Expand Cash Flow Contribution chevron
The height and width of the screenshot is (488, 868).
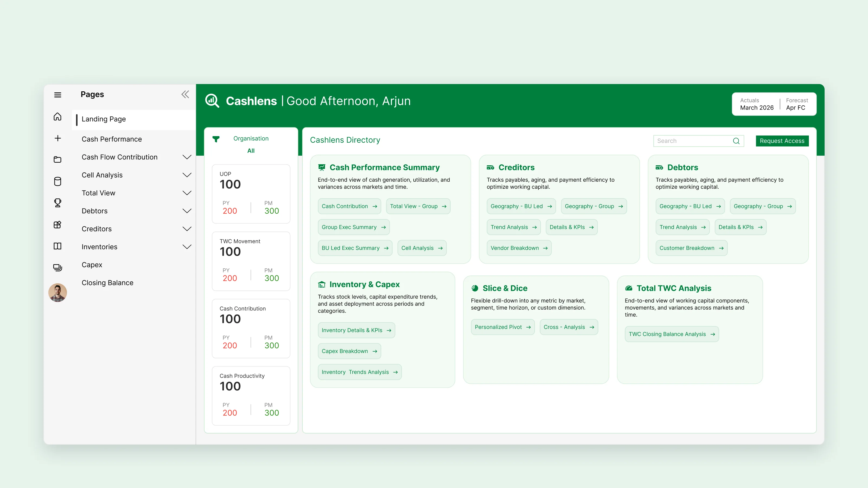pos(187,157)
